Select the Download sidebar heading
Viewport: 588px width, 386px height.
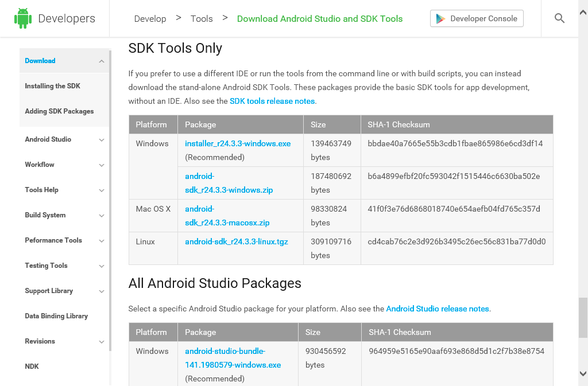40,61
